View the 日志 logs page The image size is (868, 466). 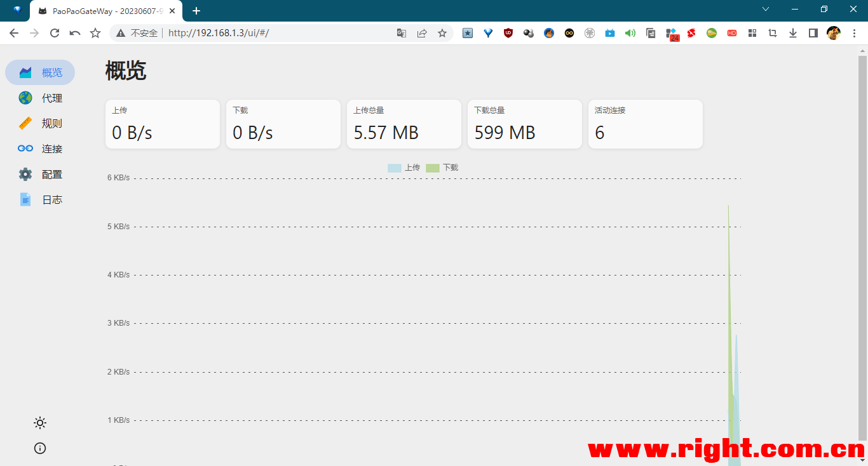coord(40,199)
